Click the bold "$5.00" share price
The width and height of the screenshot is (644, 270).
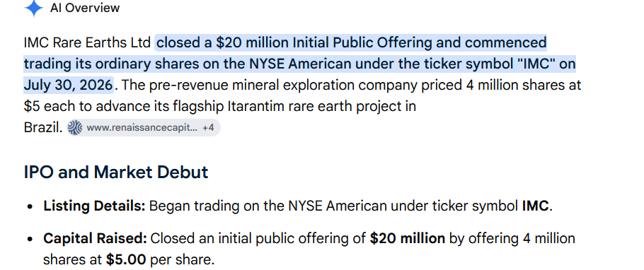tap(126, 259)
